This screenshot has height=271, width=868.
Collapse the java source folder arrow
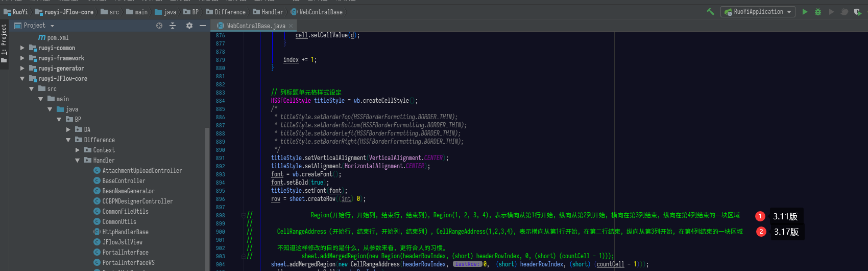50,109
